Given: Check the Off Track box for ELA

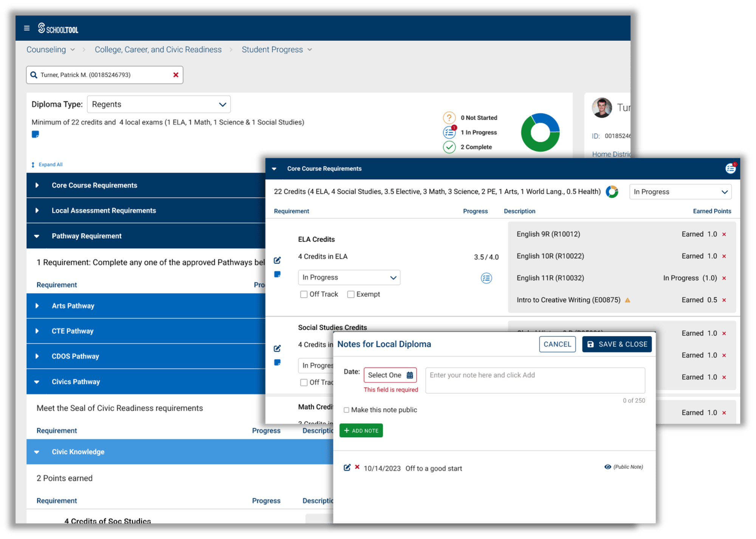Looking at the screenshot, I should 304,294.
